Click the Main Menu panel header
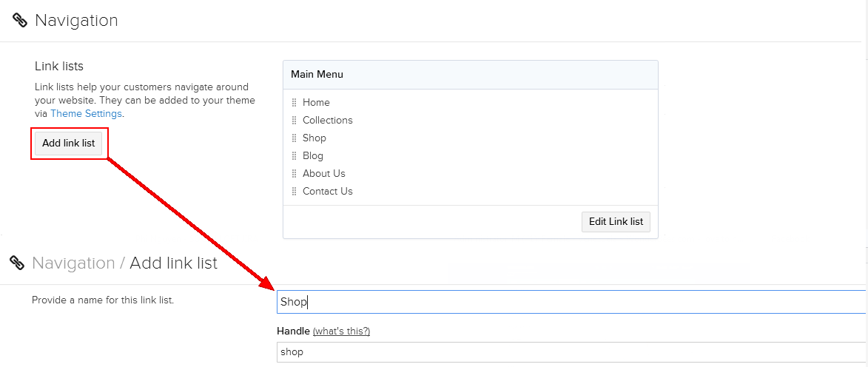 [471, 75]
